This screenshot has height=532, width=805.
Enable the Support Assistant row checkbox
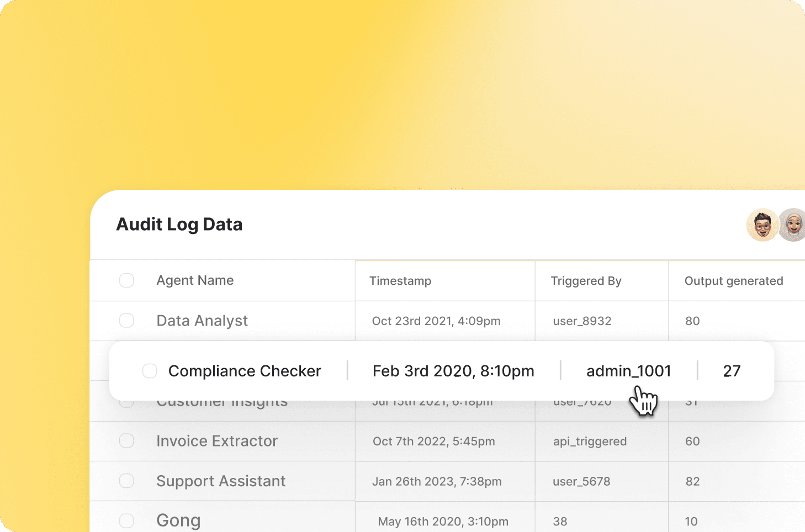pos(126,481)
